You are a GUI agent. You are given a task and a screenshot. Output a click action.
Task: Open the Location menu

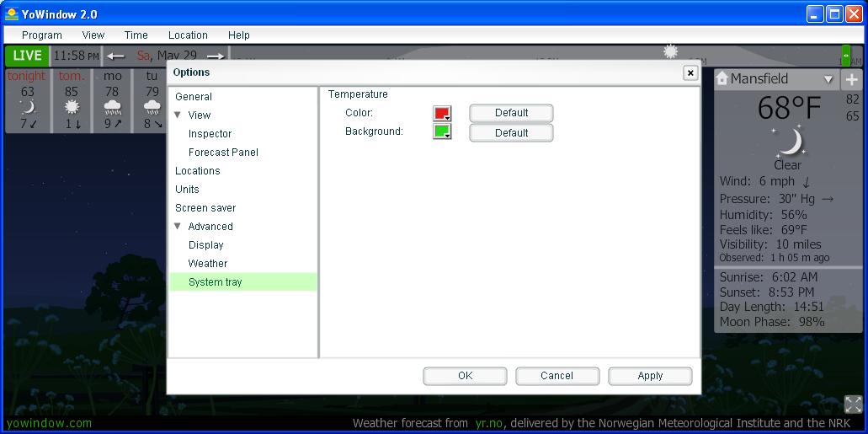(188, 35)
